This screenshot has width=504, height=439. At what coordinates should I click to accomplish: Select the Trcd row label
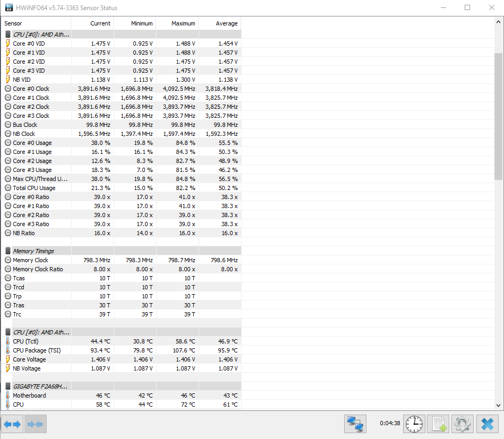(x=19, y=287)
